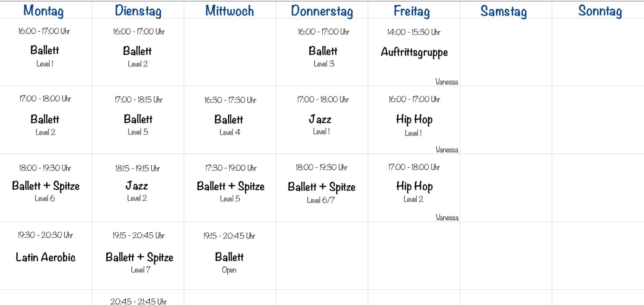644x305 pixels.
Task: Select the Hip Hop Level 2 class
Action: pos(414,186)
